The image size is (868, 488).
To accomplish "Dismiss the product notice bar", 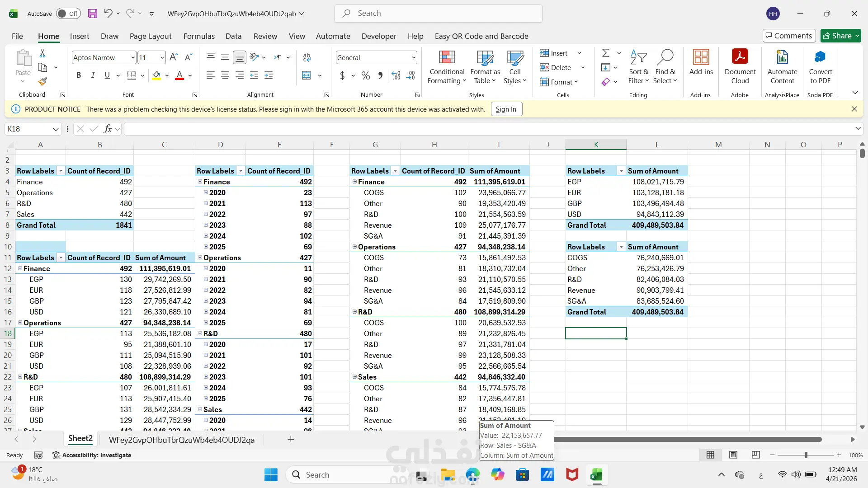I will pyautogui.click(x=854, y=109).
